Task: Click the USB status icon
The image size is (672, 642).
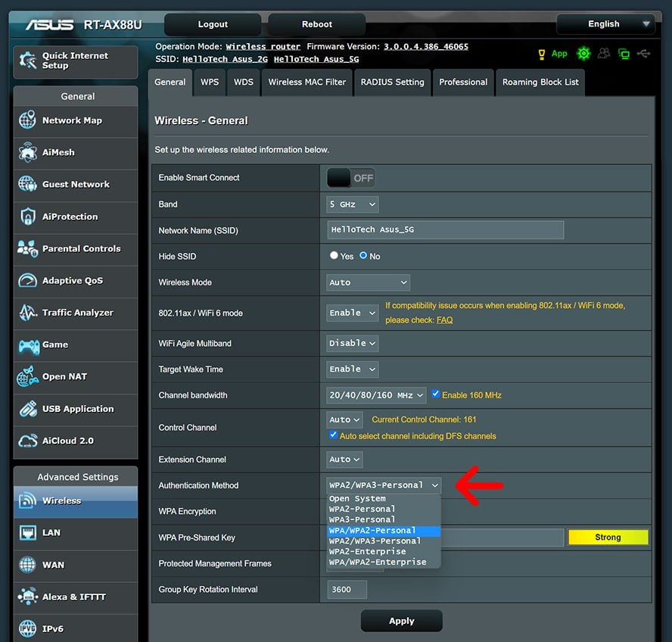Action: tap(643, 54)
